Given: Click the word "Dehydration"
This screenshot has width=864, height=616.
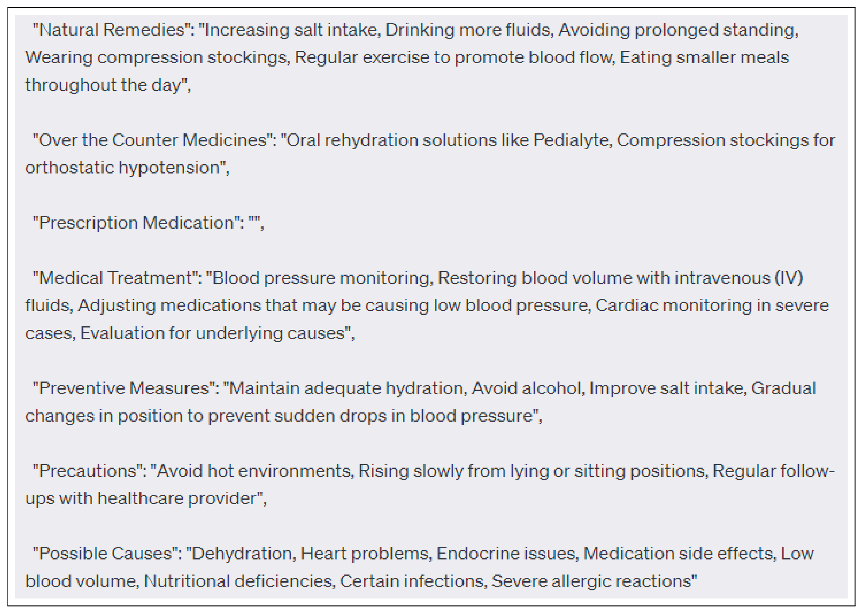Looking at the screenshot, I should tap(242, 554).
